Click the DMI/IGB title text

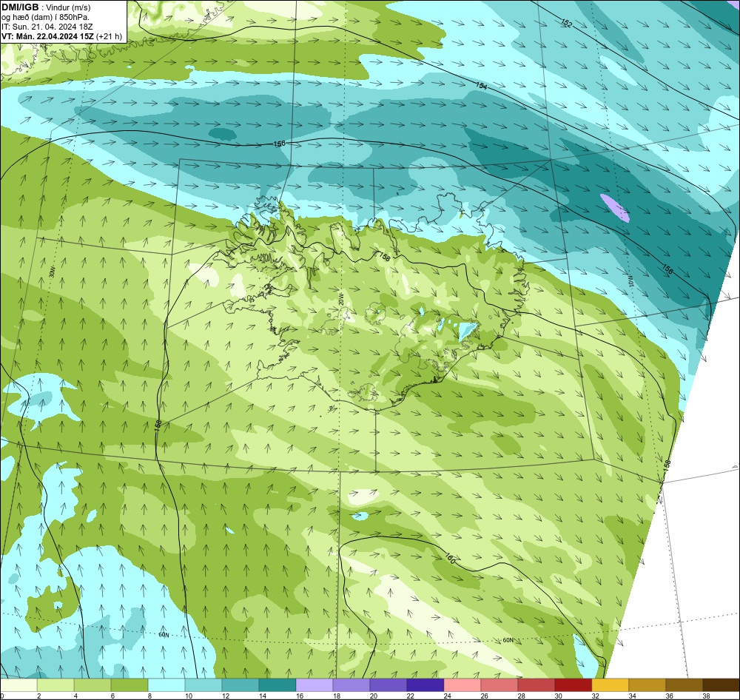tap(20, 7)
